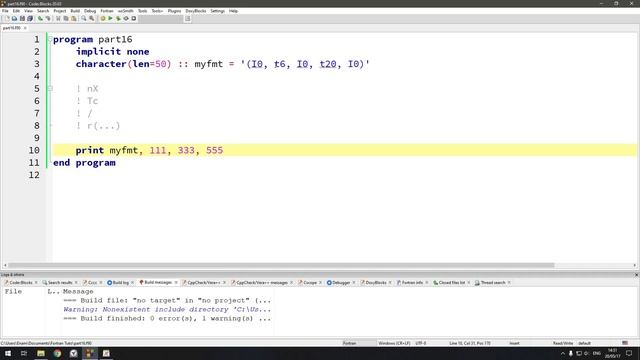Click the Build and run icon
Screen dimensions: 640x360
click(118, 19)
